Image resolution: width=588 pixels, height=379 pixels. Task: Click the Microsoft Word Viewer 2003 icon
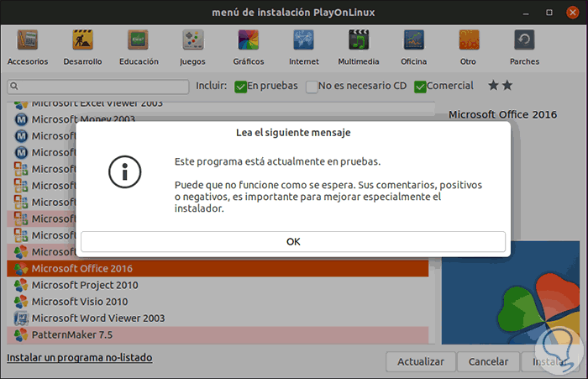(21, 318)
